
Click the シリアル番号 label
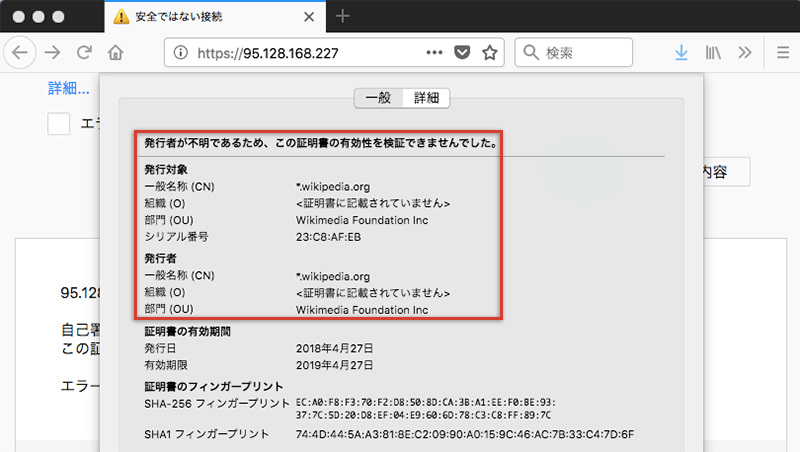(x=176, y=237)
